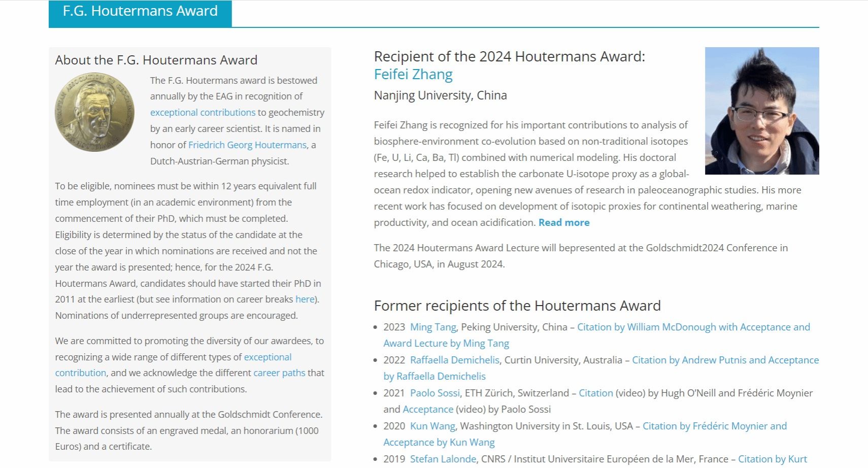Click the Stefan Lalonde name link
The image size is (868, 468).
(x=443, y=459)
